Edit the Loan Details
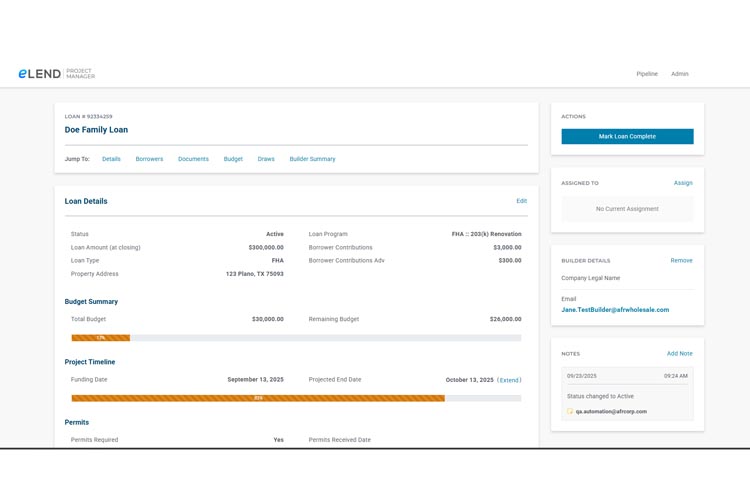The image size is (750, 500). tap(521, 201)
